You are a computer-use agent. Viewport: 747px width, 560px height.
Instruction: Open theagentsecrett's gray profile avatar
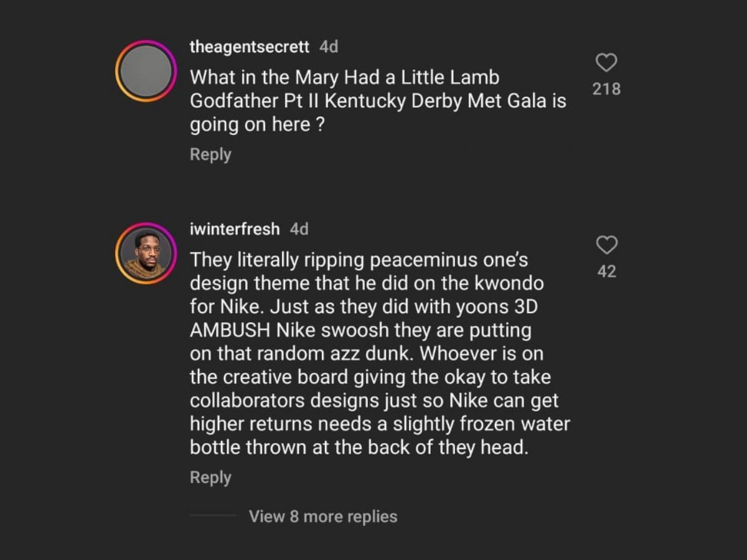pyautogui.click(x=146, y=71)
